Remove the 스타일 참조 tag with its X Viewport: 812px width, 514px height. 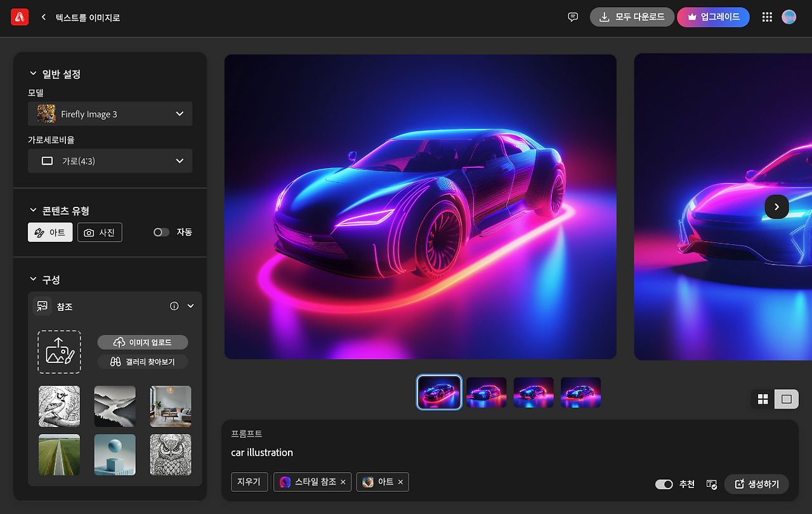coord(342,482)
